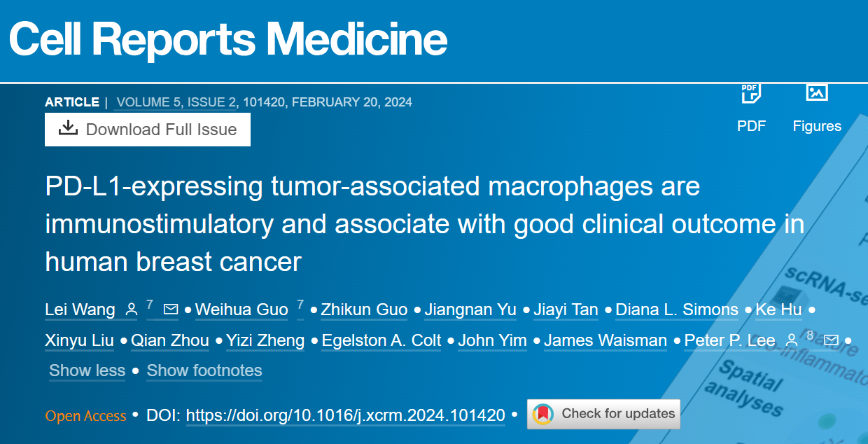This screenshot has width=868, height=444.
Task: Click person icon next to Lei Wang
Action: [x=131, y=309]
